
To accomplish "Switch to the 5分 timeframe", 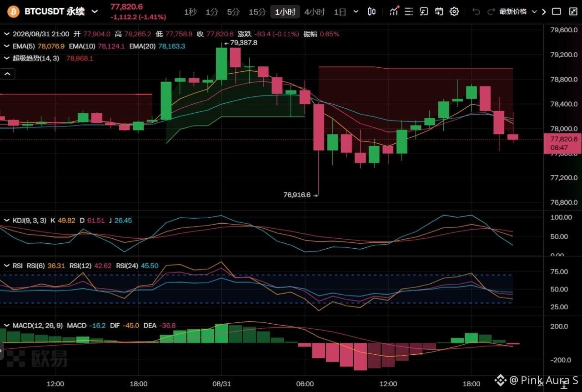I will coord(233,12).
